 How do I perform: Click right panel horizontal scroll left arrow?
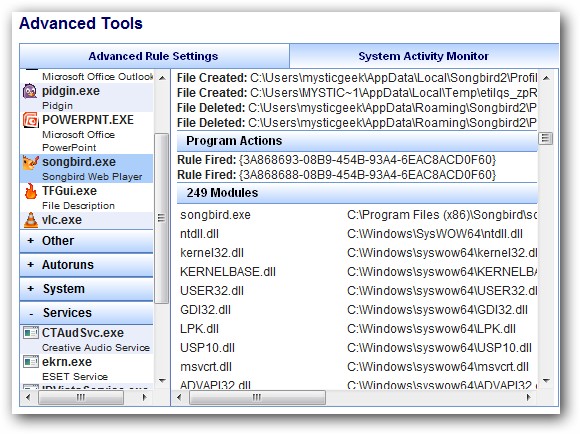click(x=179, y=397)
